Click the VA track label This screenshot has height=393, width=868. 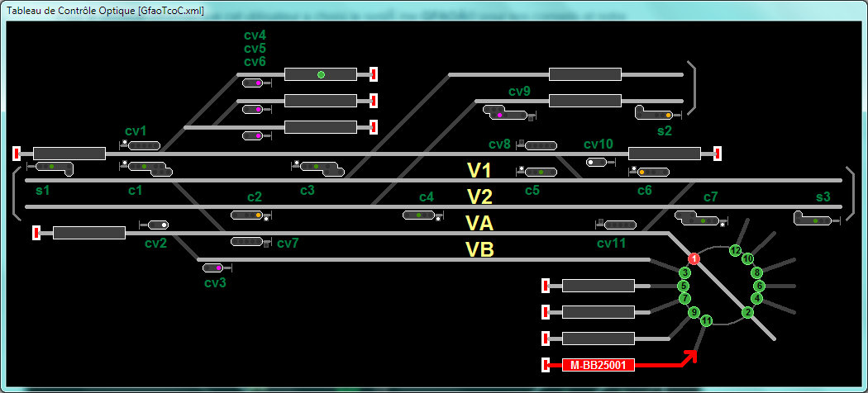479,224
